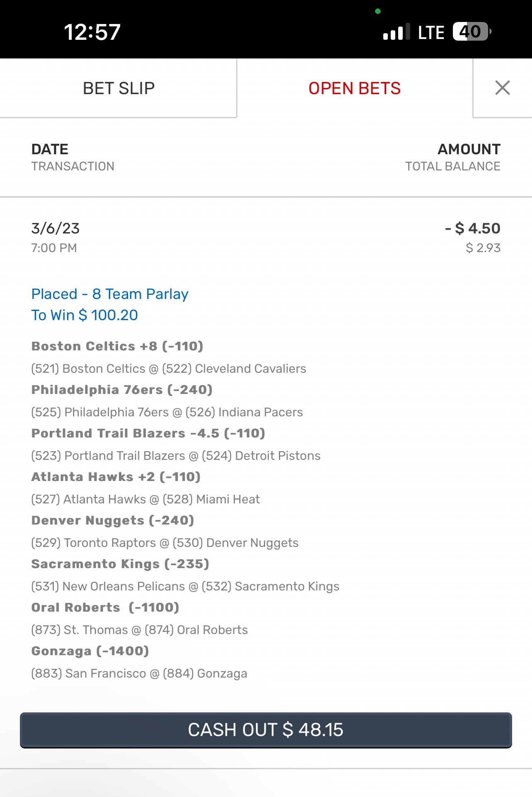Image resolution: width=532 pixels, height=797 pixels.
Task: Click the DATE column header
Action: point(50,149)
